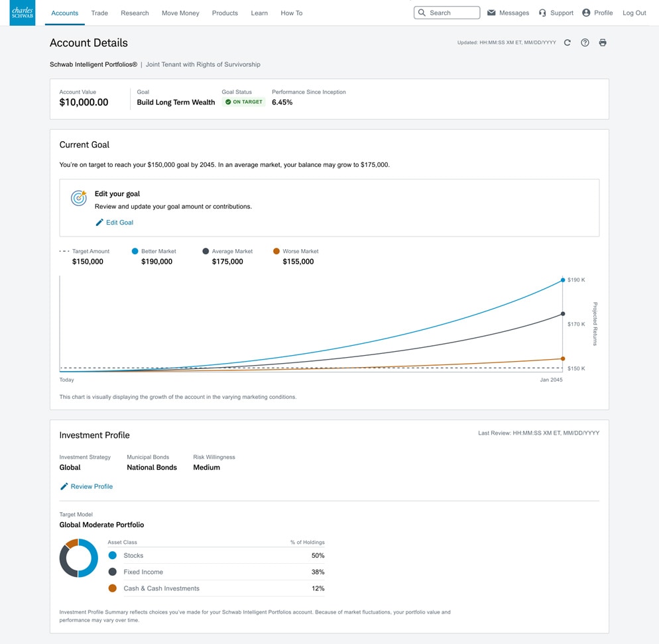Click into the Search field
The height and width of the screenshot is (644, 659).
[x=447, y=13]
